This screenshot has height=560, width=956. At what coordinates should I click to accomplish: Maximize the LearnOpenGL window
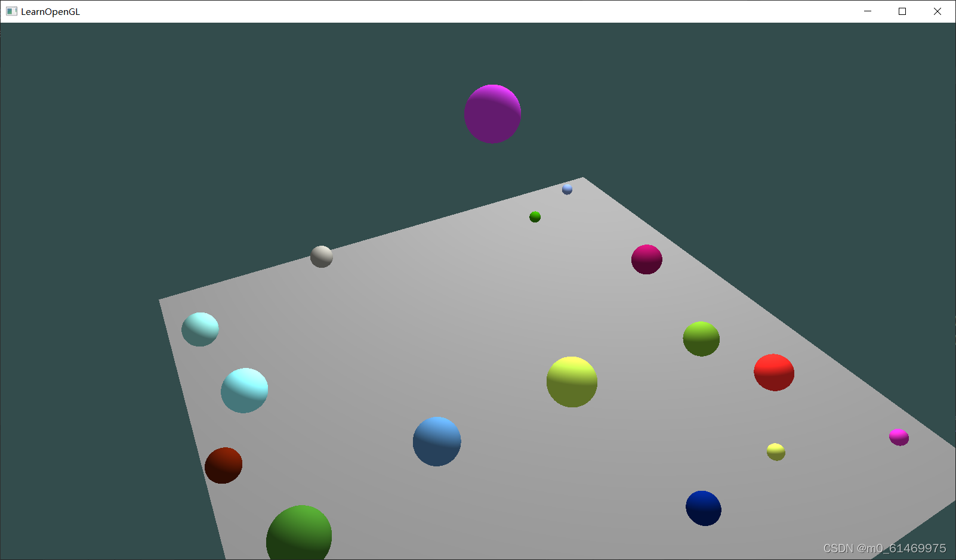(902, 11)
